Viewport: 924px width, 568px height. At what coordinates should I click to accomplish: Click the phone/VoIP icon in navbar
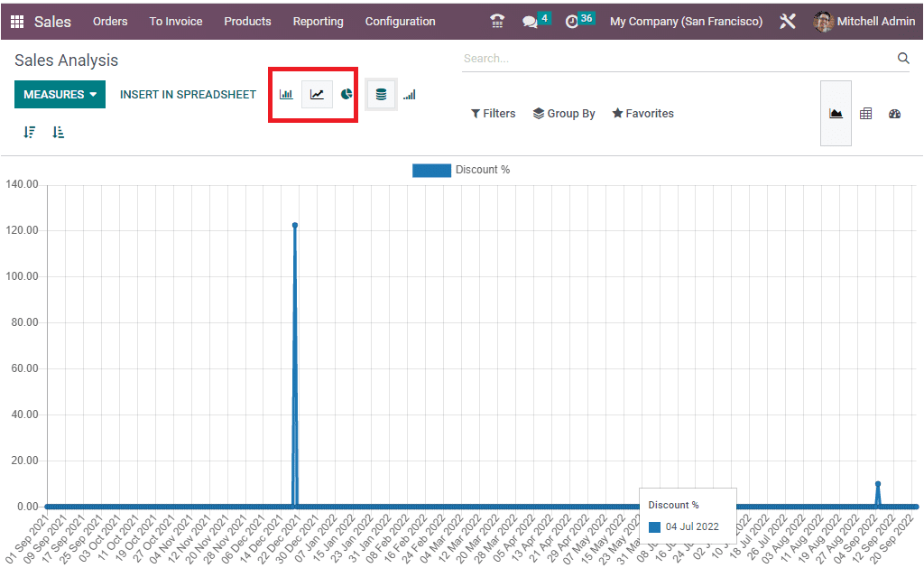point(497,22)
